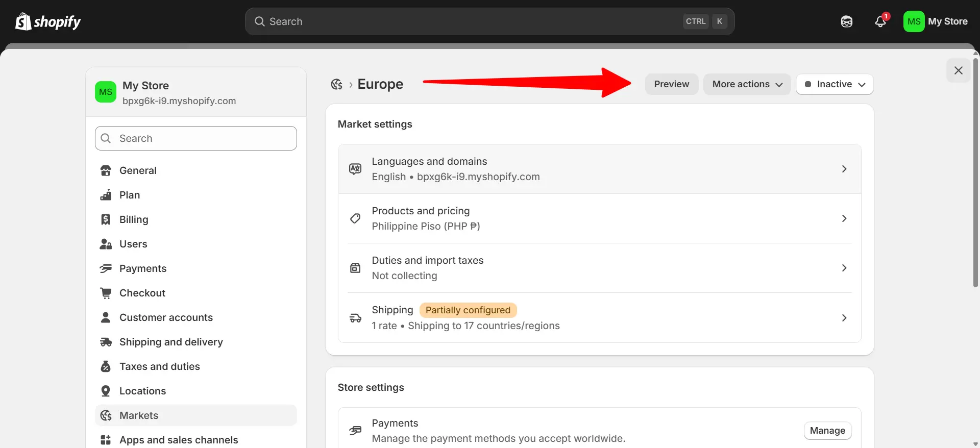
Task: Open the Inactive status dropdown
Action: 835,84
